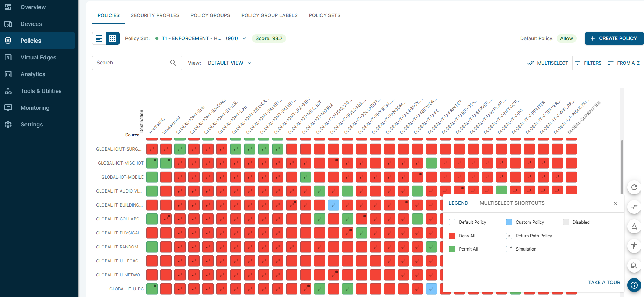644x297 pixels.
Task: Click the refresh matrix icon button
Action: click(634, 187)
